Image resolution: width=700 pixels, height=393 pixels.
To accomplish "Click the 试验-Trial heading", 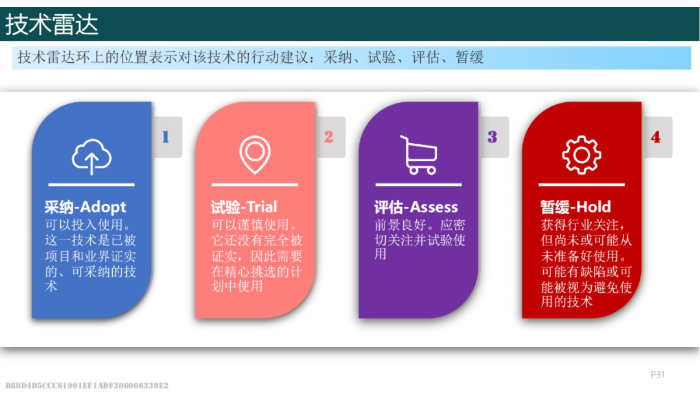I will 244,207.
